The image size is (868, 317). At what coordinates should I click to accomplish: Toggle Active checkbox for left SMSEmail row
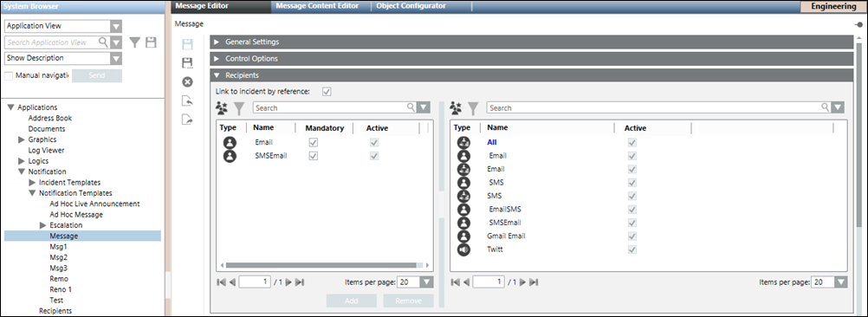click(375, 156)
